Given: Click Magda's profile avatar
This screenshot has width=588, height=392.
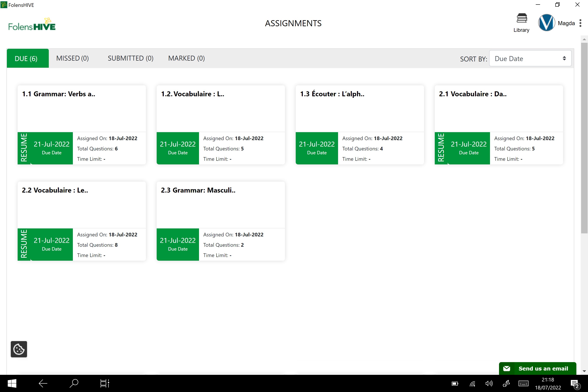Looking at the screenshot, I should (547, 23).
